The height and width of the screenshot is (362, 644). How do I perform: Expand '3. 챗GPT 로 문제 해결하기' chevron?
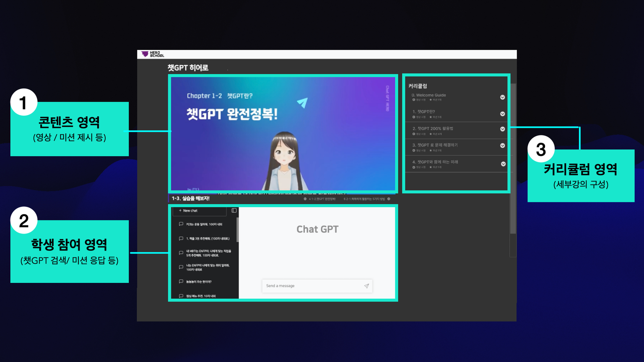click(502, 146)
